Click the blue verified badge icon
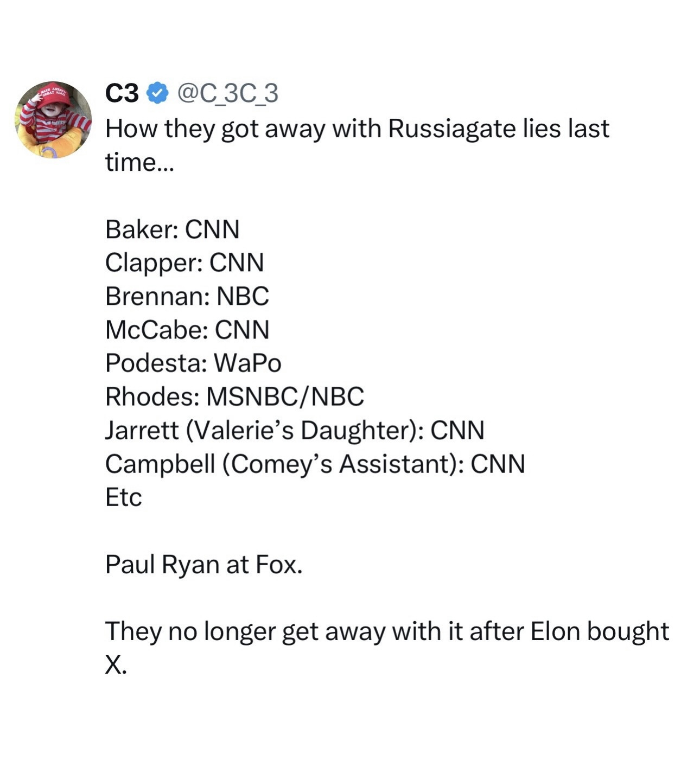The width and height of the screenshot is (700, 761). [x=157, y=93]
